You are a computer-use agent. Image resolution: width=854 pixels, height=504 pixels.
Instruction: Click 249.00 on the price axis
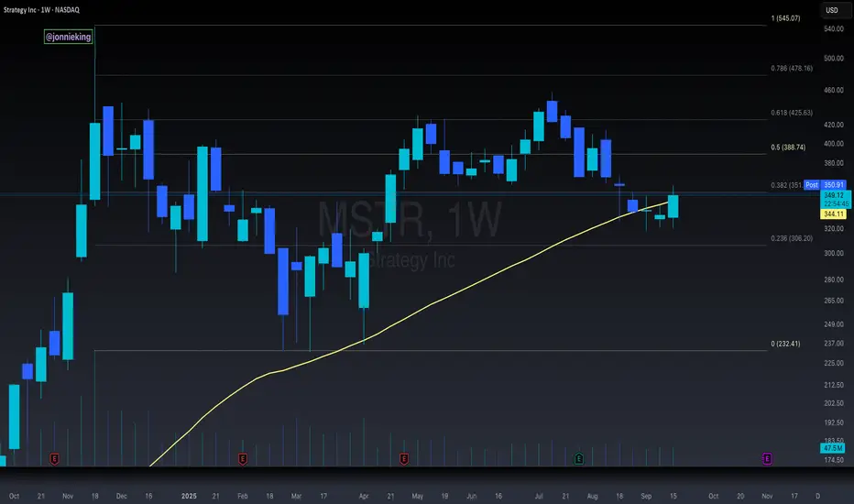click(x=834, y=324)
